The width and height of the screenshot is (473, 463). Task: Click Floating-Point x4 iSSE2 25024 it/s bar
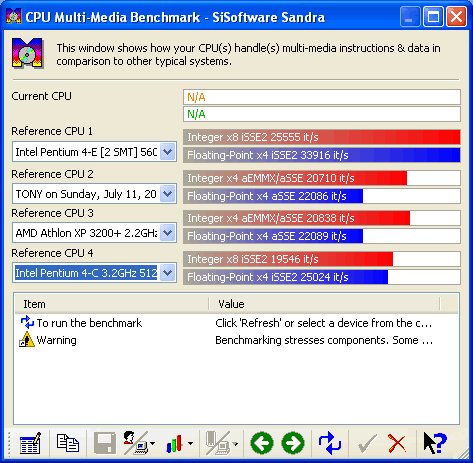point(322,277)
